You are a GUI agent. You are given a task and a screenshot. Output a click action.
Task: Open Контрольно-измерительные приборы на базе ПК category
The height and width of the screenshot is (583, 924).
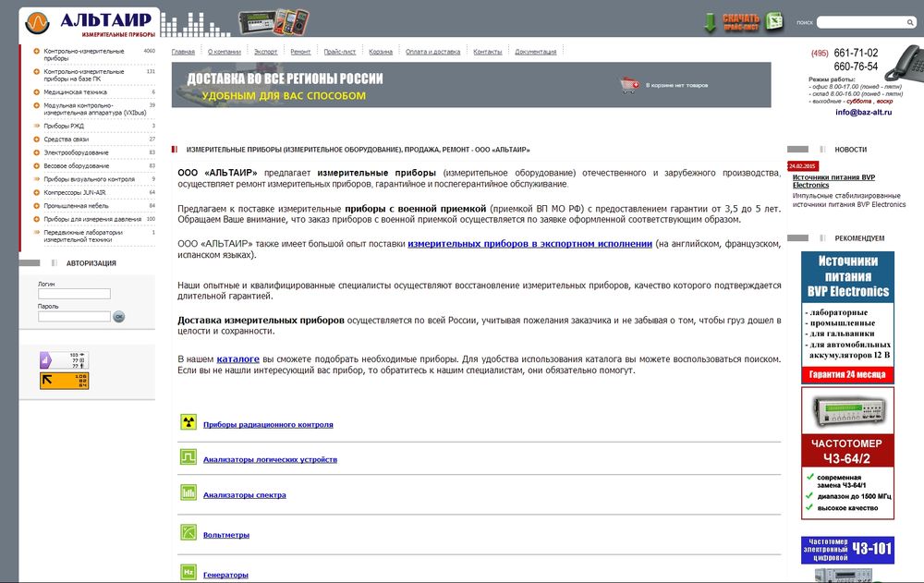coord(84,75)
